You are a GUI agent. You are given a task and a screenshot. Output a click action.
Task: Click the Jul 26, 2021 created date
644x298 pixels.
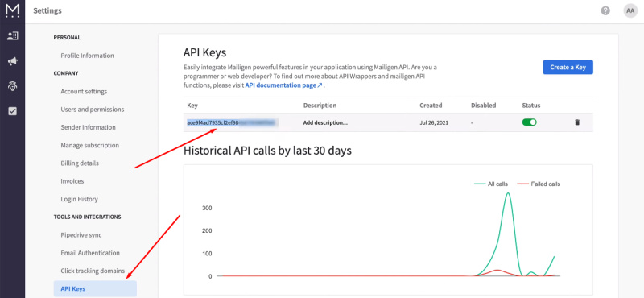click(x=434, y=122)
